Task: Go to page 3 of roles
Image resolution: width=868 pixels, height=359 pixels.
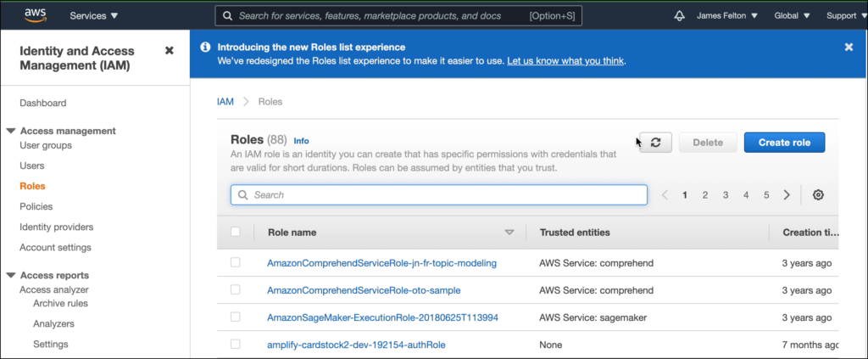Action: [x=726, y=195]
